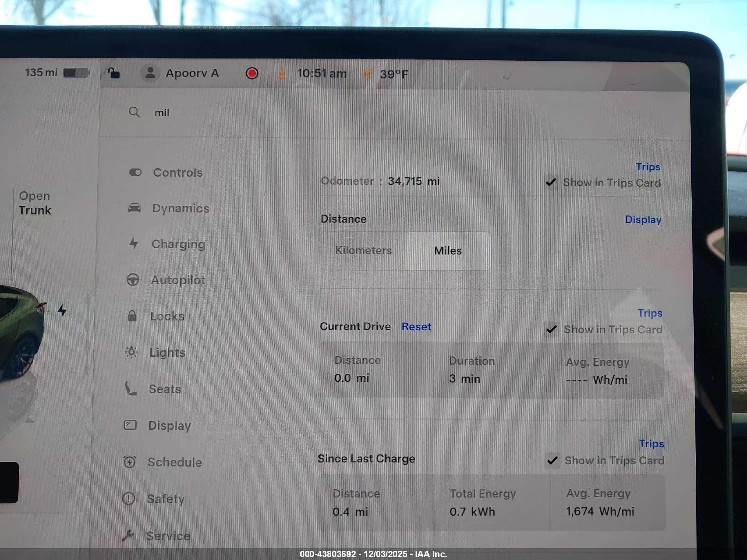The height and width of the screenshot is (560, 747).
Task: Tap Since Last Charge distance 0.4 mi
Action: tap(350, 511)
